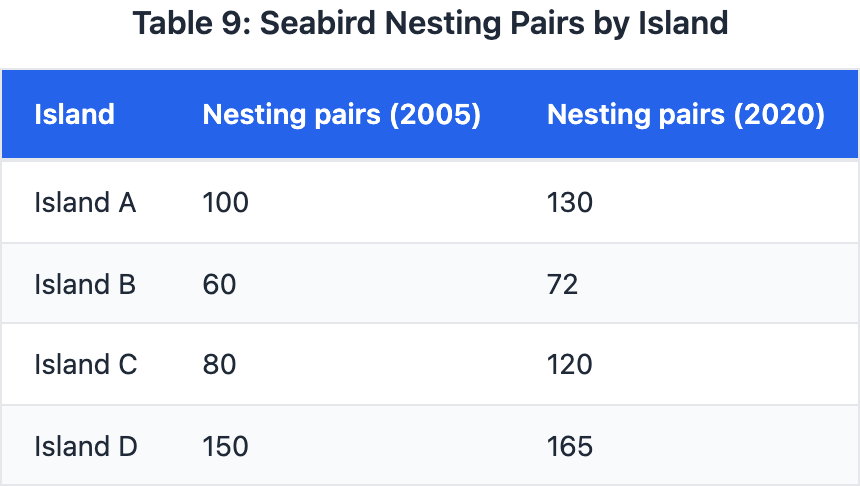Viewport: 860px width, 486px height.
Task: Select the 60 value for Island B
Action: click(x=219, y=284)
